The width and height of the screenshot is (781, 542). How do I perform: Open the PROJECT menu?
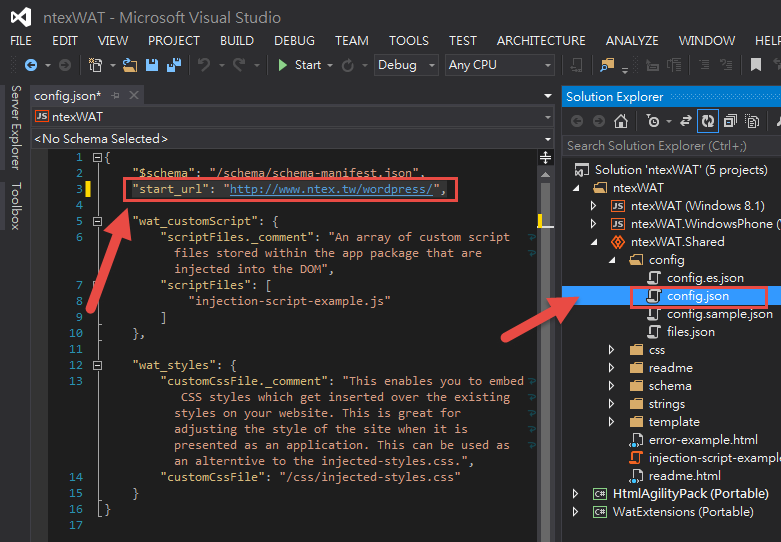point(174,40)
